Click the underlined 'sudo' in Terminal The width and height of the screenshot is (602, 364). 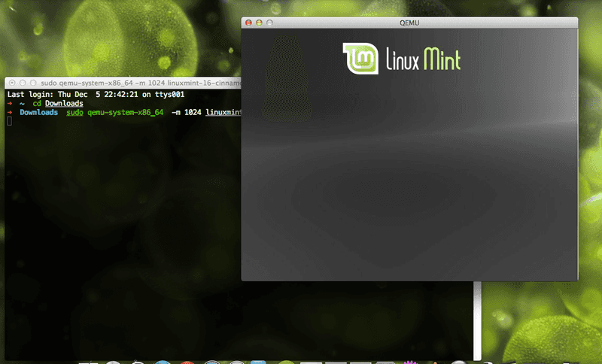pos(74,112)
